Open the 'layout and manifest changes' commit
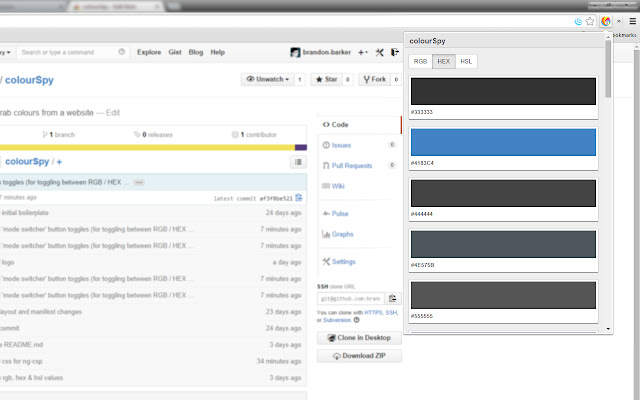This screenshot has height=400, width=640. pyautogui.click(x=41, y=312)
